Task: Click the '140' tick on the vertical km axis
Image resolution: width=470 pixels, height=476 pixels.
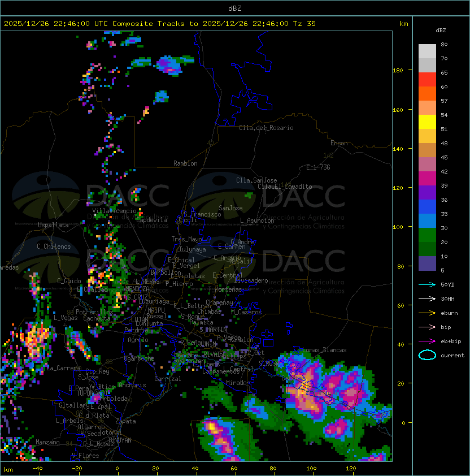Action: point(398,149)
